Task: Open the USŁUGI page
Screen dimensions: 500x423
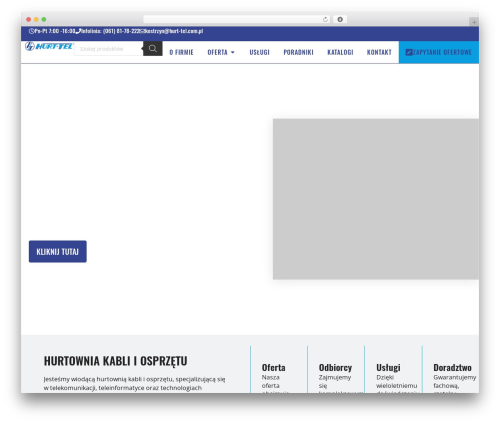Action: tap(259, 52)
